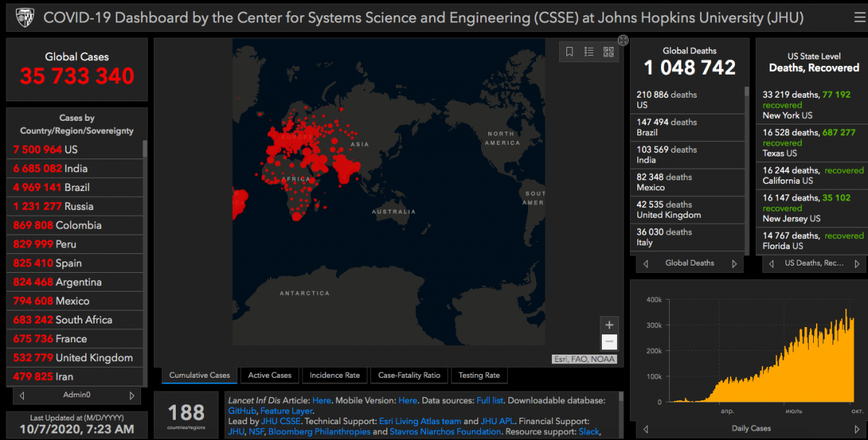Switch to Cumulative Cases tab
Screen dimensions: 868x440
[x=200, y=375]
